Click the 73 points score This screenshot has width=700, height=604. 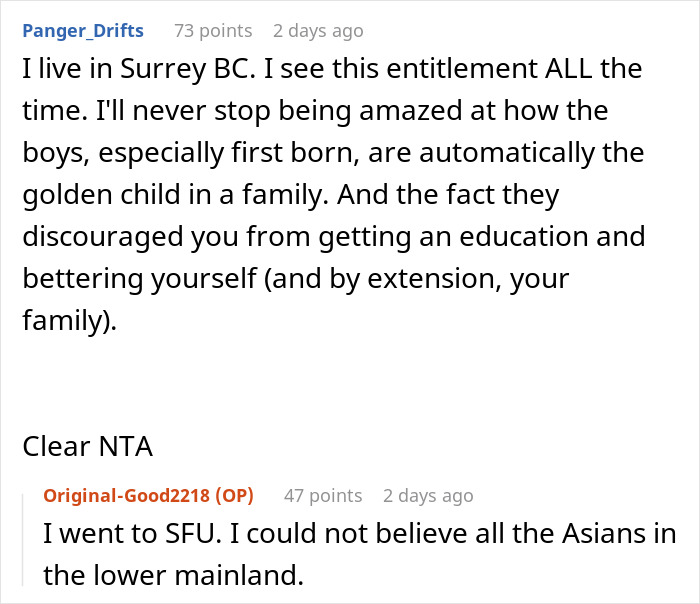pyautogui.click(x=213, y=31)
